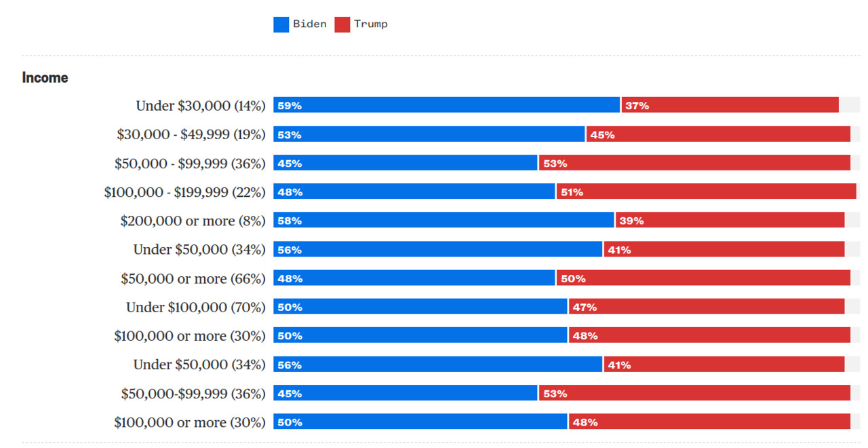Select the blue 58% Biden bar
The image size is (868, 448).
pyautogui.click(x=443, y=221)
